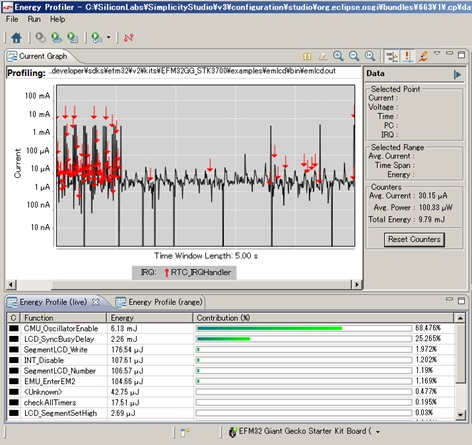Click the Reset Counters button
Image resolution: width=472 pixels, height=445 pixels.
coord(414,239)
